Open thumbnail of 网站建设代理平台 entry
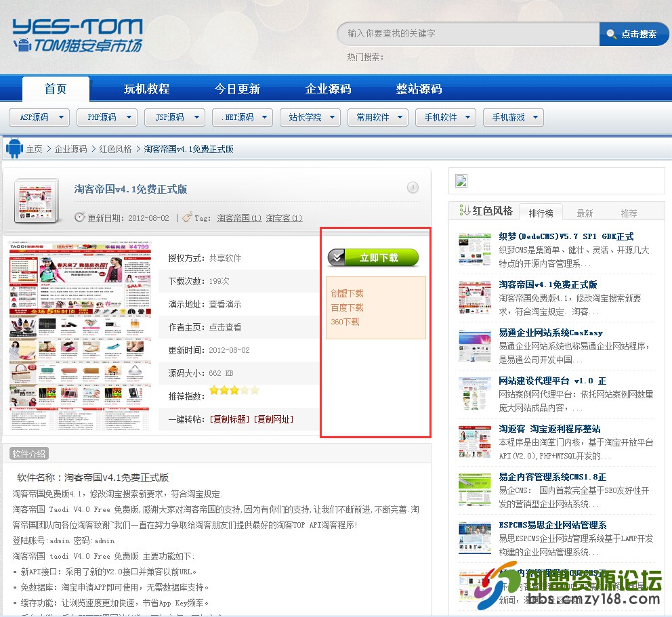 [x=475, y=393]
